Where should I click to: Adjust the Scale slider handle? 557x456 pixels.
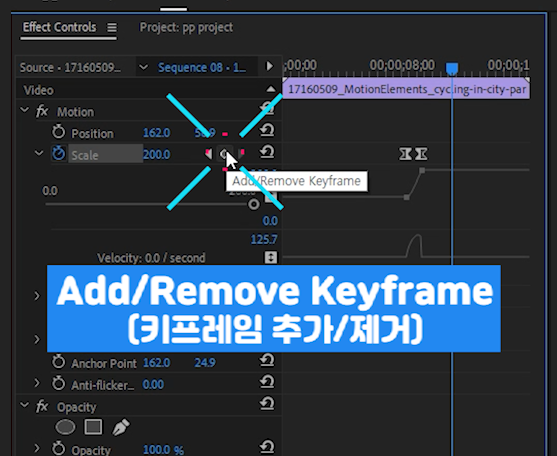(254, 204)
